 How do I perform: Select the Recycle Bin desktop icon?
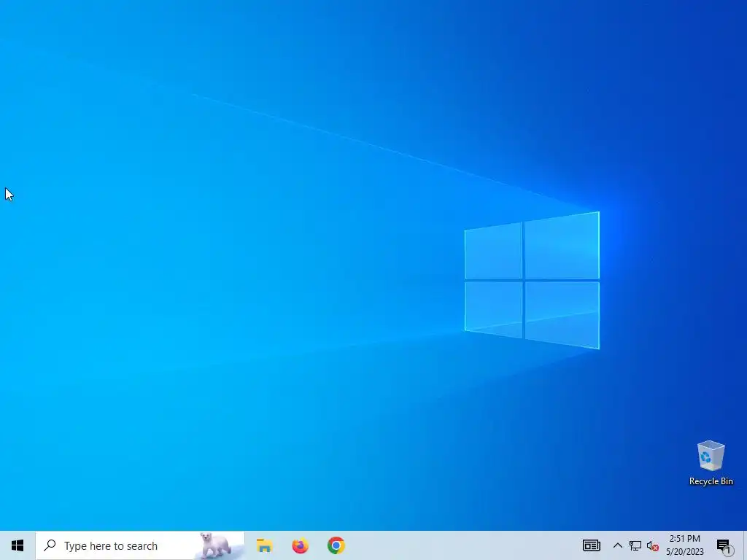(711, 463)
